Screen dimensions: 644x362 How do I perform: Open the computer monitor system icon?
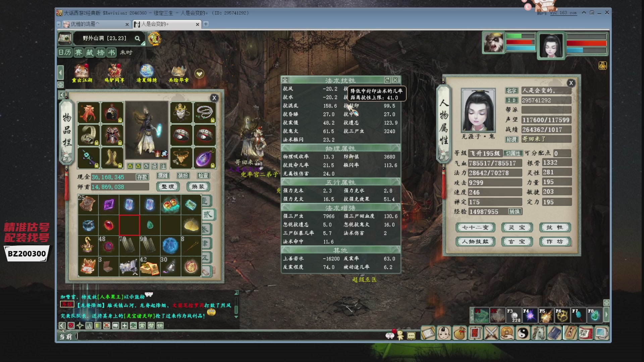[x=601, y=333]
